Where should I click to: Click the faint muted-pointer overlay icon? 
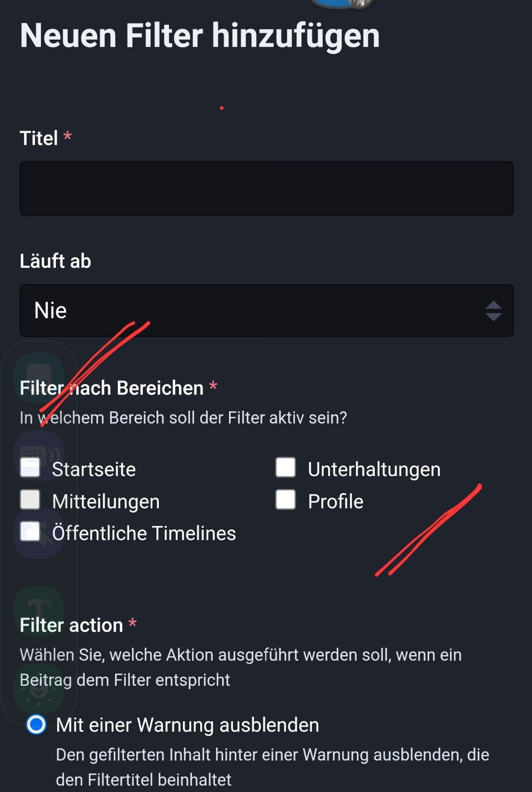tap(39, 532)
